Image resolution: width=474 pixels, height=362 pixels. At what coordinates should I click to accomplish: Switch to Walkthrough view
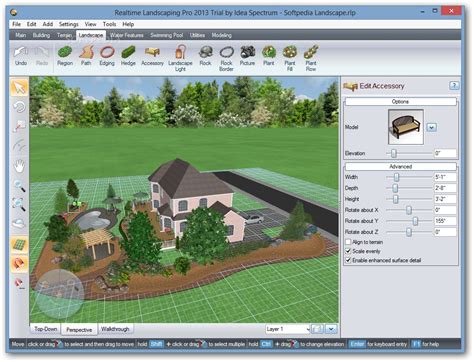click(115, 329)
